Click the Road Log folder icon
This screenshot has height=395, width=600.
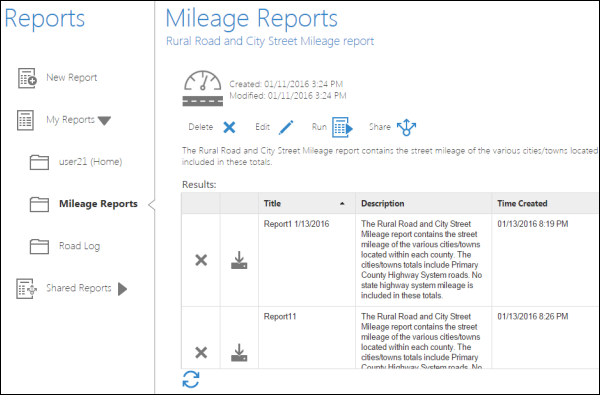[x=39, y=246]
